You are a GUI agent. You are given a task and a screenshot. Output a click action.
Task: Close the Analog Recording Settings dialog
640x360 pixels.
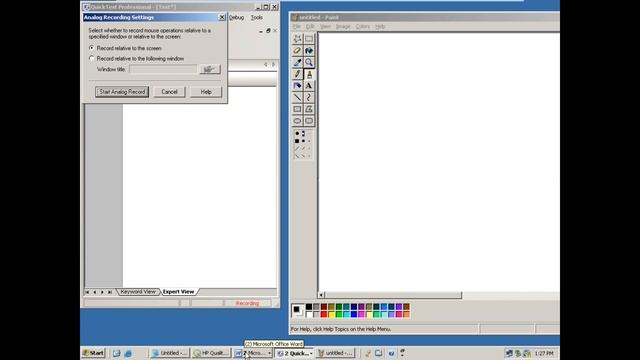[x=222, y=17]
